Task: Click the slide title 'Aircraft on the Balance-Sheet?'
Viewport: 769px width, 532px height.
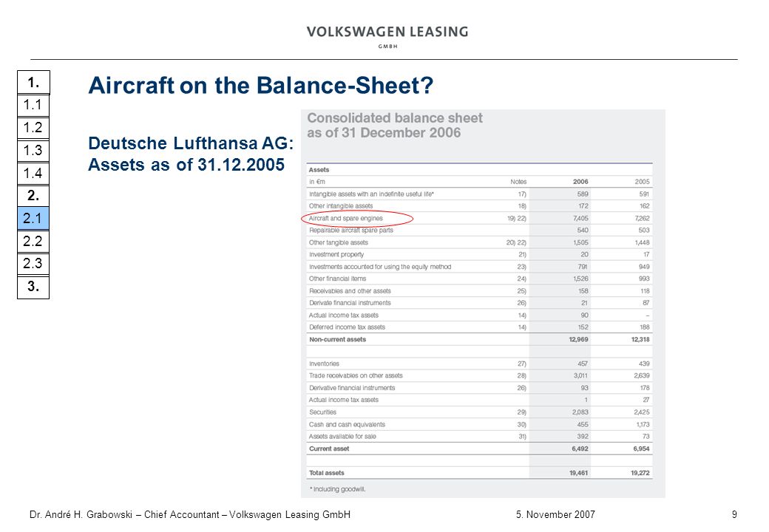Action: 261,85
